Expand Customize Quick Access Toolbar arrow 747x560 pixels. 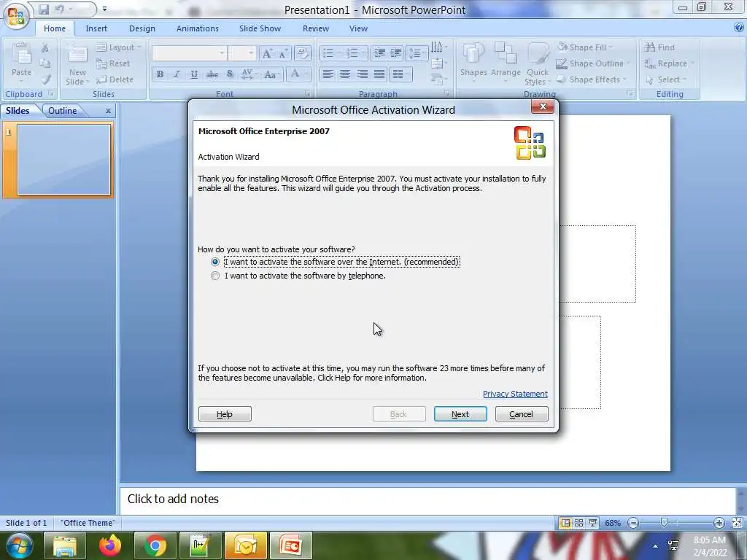coord(104,9)
